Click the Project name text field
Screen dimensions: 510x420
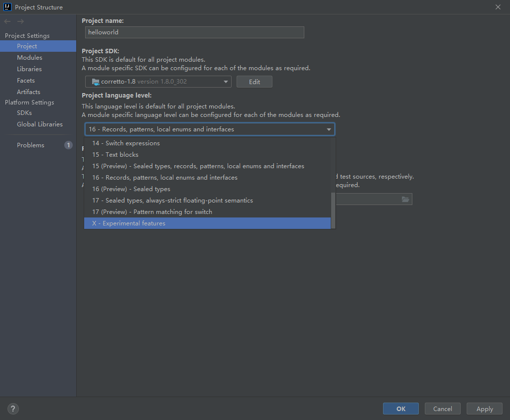click(194, 32)
